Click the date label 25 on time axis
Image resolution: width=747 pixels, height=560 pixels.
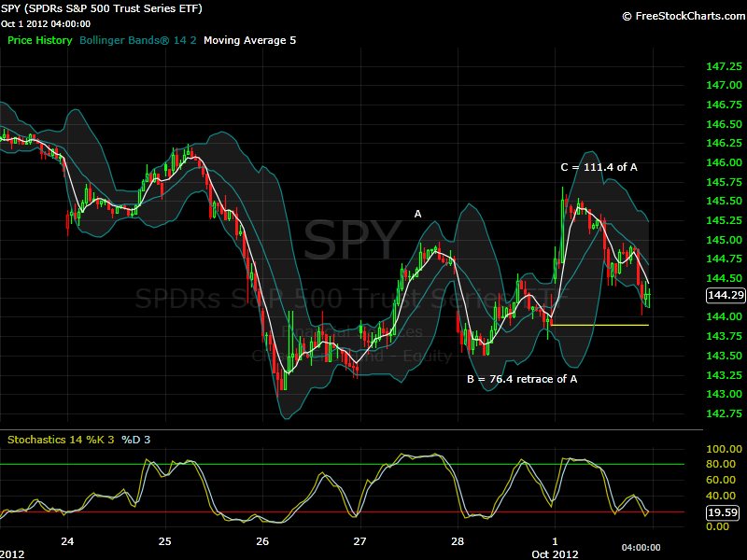click(165, 541)
